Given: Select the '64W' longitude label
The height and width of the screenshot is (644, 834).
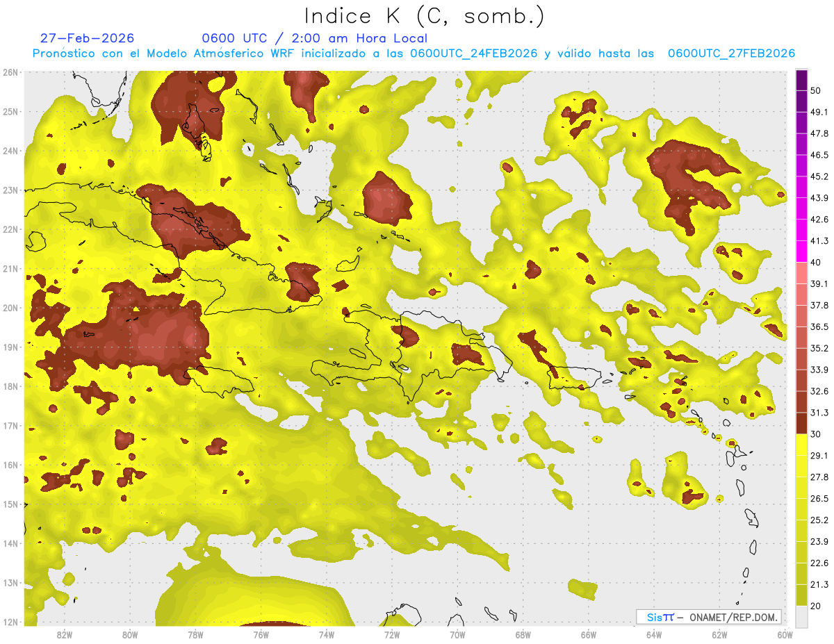Looking at the screenshot, I should [654, 634].
